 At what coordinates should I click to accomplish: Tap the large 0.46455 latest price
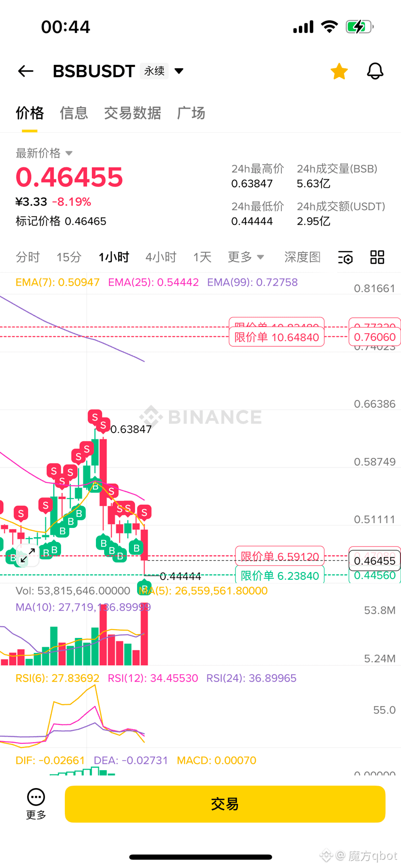pos(69,177)
